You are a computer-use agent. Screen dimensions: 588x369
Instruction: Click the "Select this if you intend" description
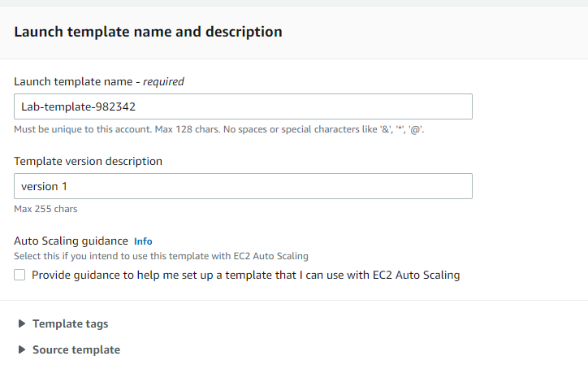161,256
